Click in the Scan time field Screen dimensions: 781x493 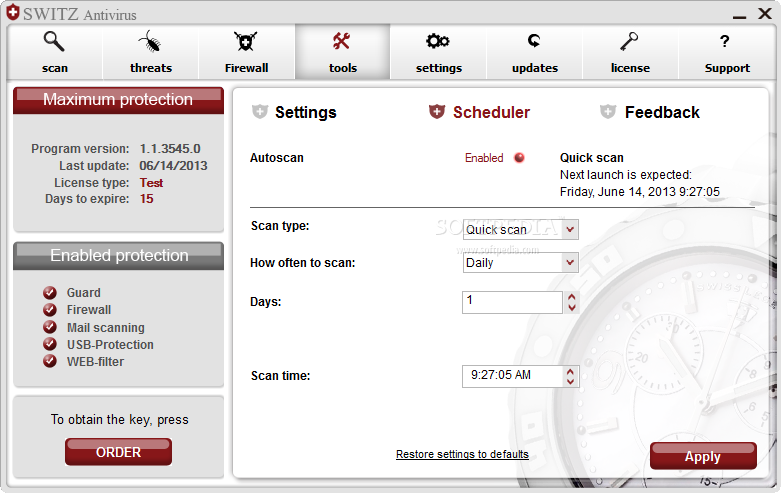[x=513, y=376]
